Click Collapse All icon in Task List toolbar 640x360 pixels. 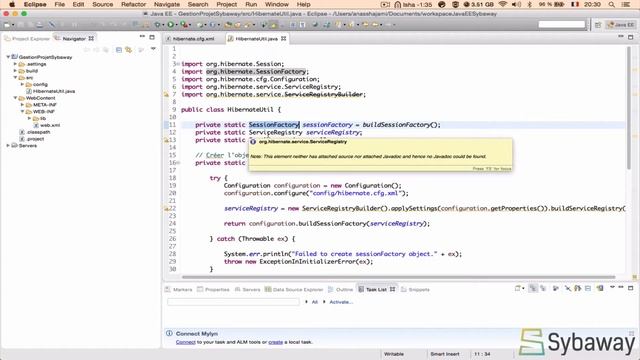click(x=588, y=289)
